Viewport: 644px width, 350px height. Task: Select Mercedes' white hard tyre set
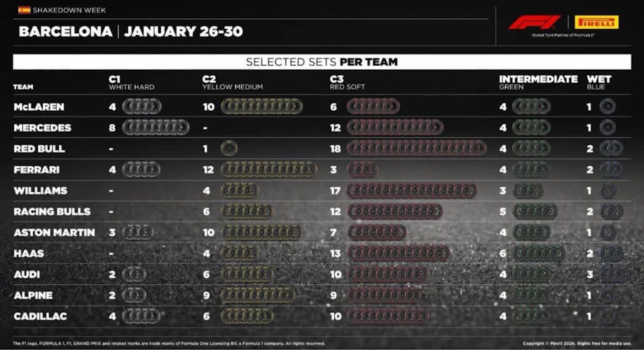[x=156, y=128]
